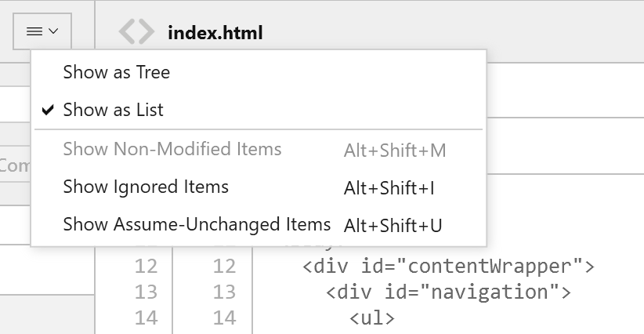Click the Alt+Shift+M shortcut label

[394, 150]
